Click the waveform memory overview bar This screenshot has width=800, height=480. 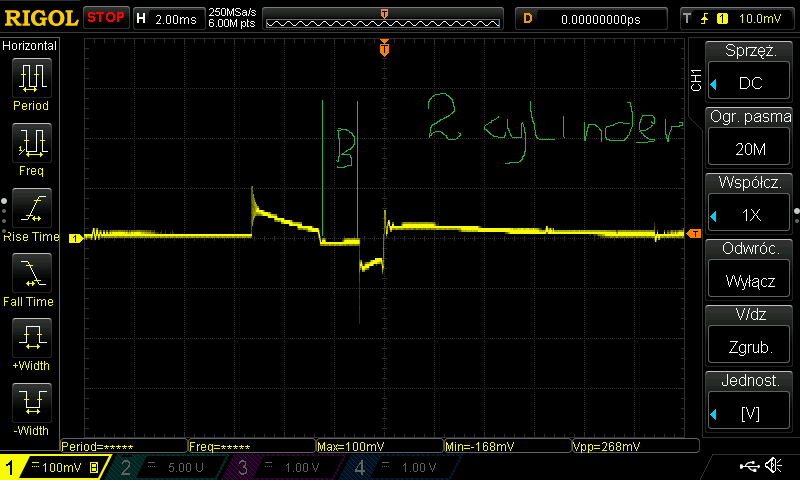pyautogui.click(x=383, y=19)
